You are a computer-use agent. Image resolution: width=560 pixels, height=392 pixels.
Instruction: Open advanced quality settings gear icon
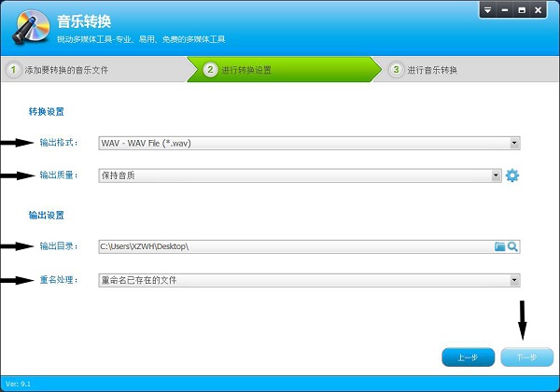tap(512, 175)
